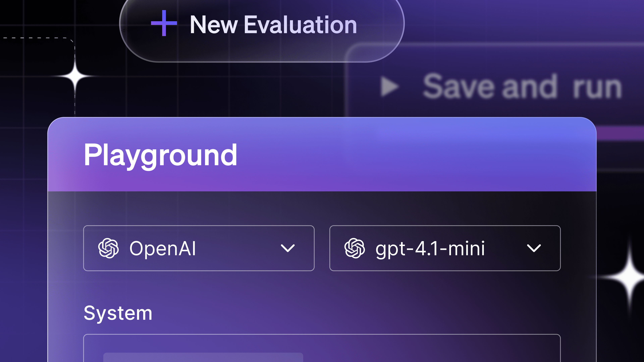Click the OpenAI logo in provider selector

tap(108, 248)
